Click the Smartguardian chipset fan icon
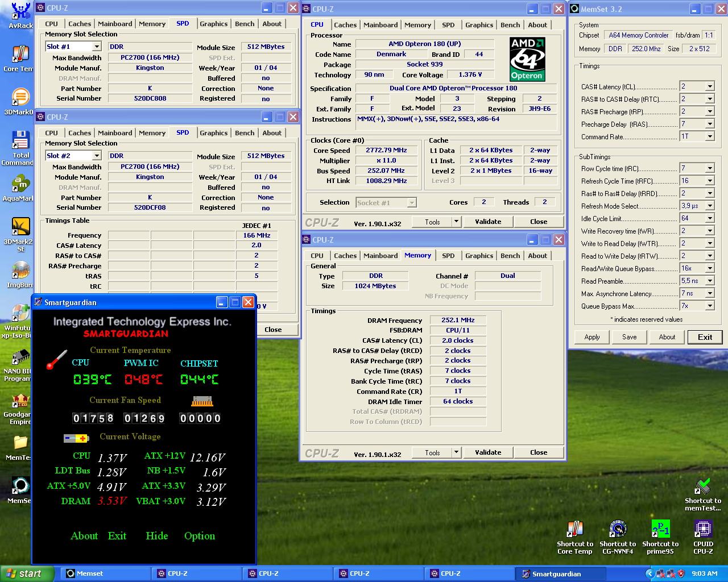 (x=201, y=401)
